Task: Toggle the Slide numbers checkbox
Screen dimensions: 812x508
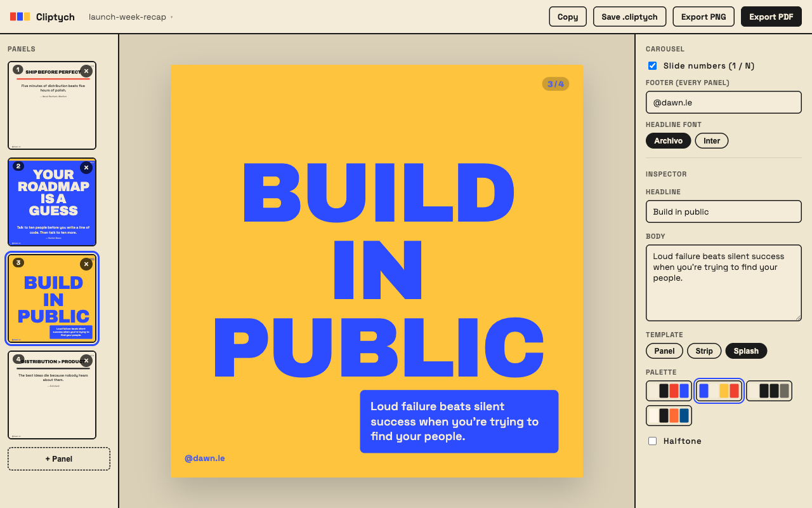Action: pyautogui.click(x=652, y=65)
